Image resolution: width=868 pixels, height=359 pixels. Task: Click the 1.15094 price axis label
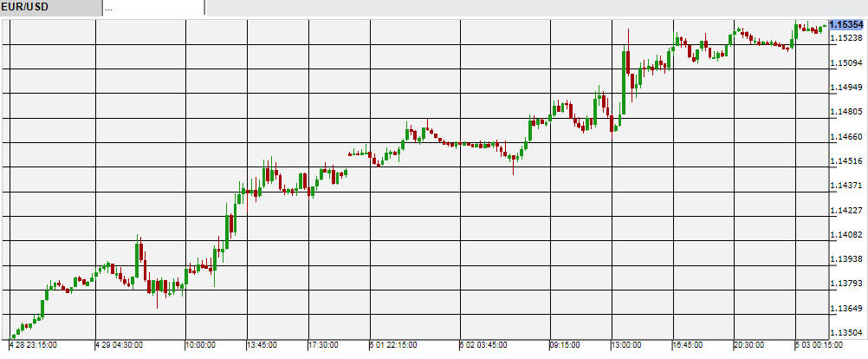click(x=846, y=63)
